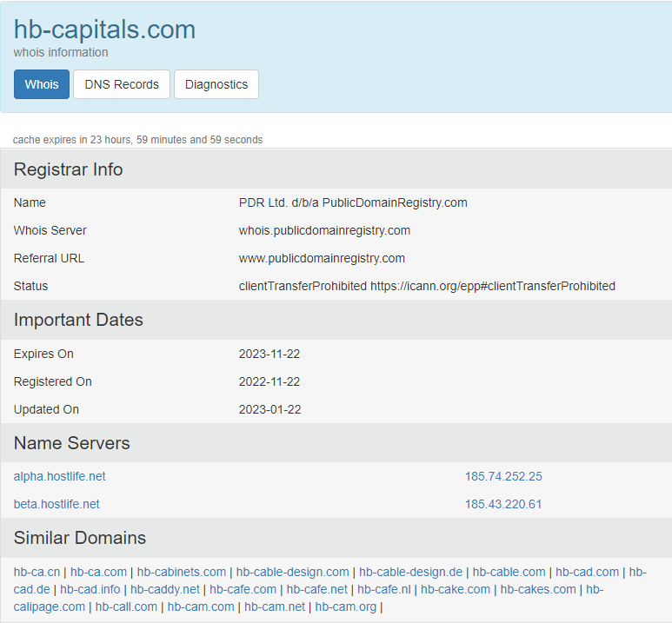672x623 pixels.
Task: Click the whois information subtitle
Action: pyautogui.click(x=61, y=52)
